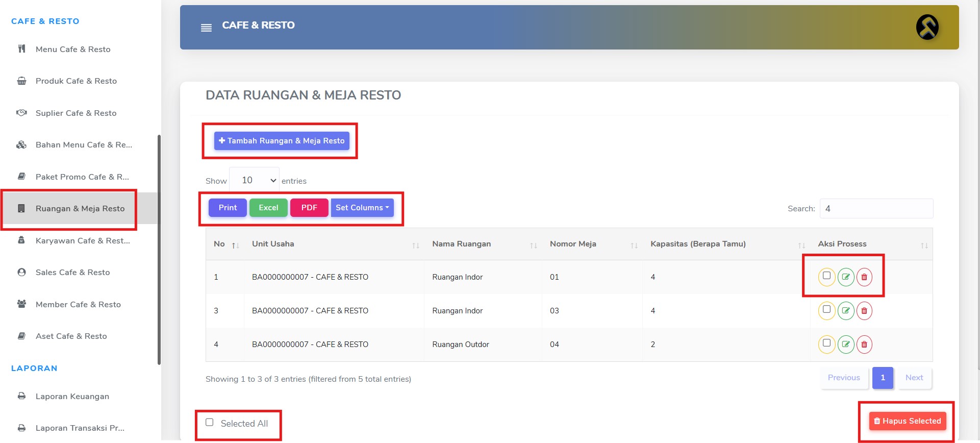Edit the row with Nomor Meja 03
980x443 pixels.
click(x=845, y=310)
